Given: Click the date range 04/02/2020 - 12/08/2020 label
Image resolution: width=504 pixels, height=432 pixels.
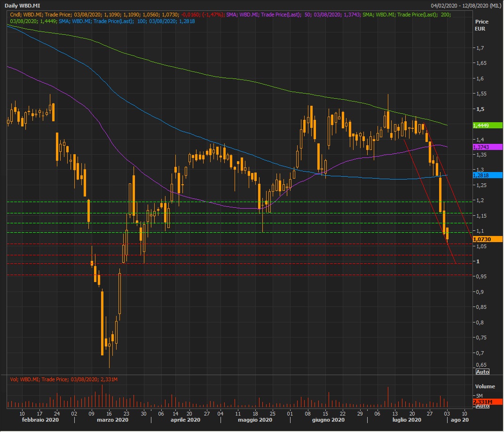Looking at the screenshot, I should click(x=465, y=5).
